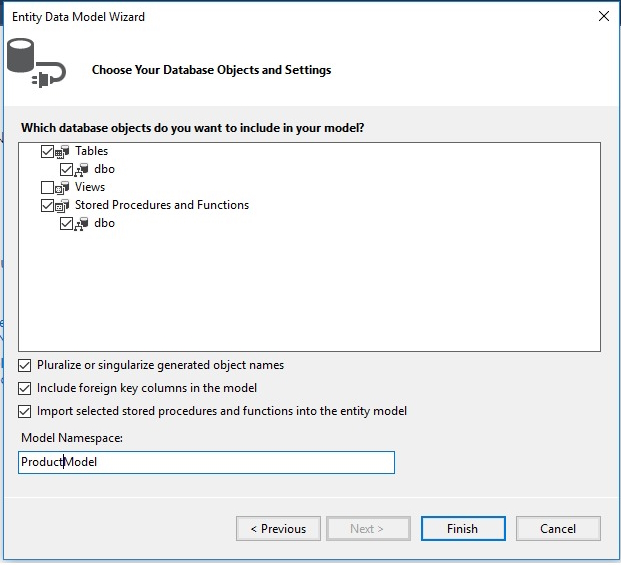Screen dimensions: 621x565
Task: Cancel the wizard
Action: [558, 529]
